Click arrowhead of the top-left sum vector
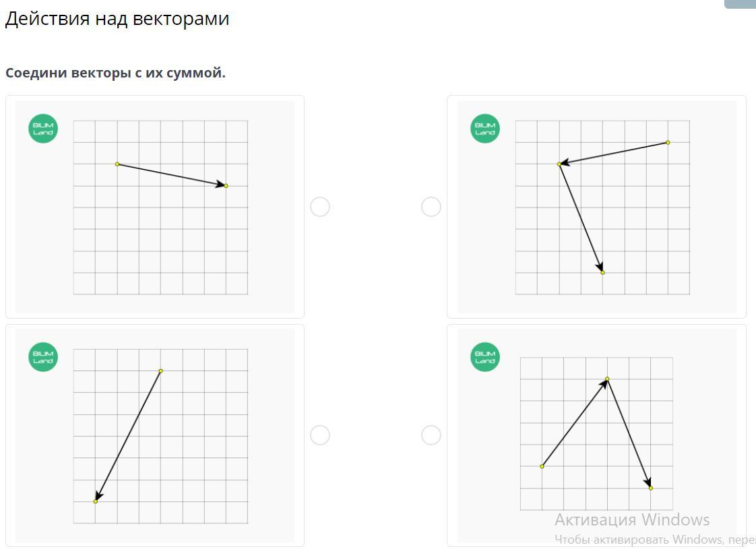Viewport: 756px width, 549px height. click(x=222, y=185)
